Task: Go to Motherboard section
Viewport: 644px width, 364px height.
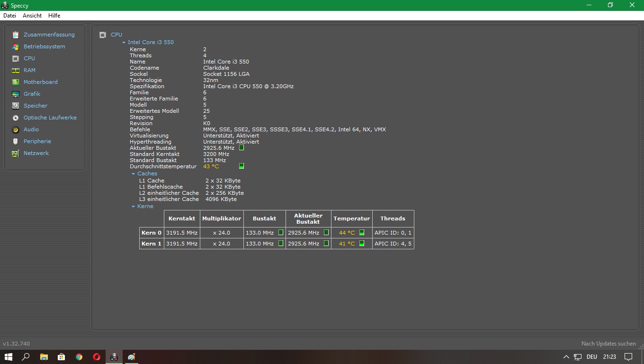Action: click(x=41, y=82)
